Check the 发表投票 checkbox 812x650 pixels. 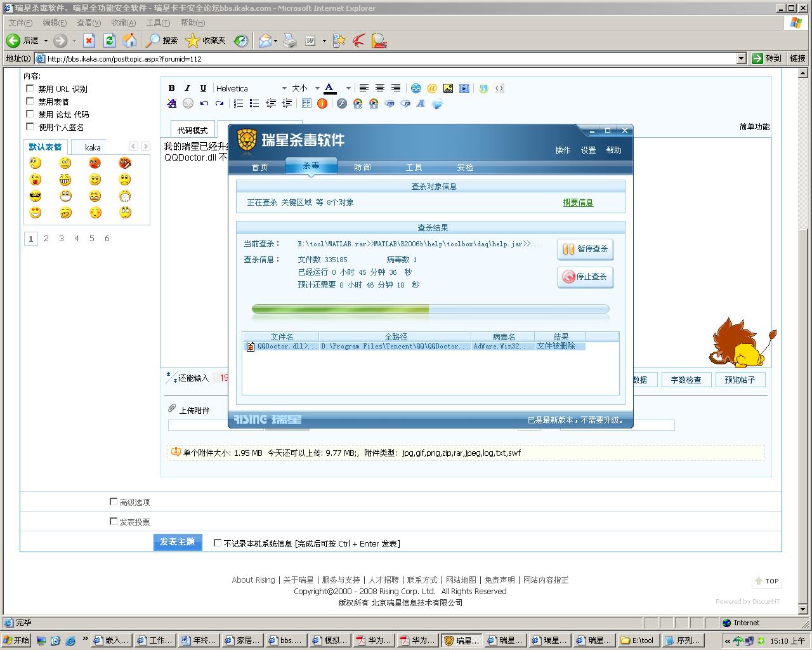point(114,521)
